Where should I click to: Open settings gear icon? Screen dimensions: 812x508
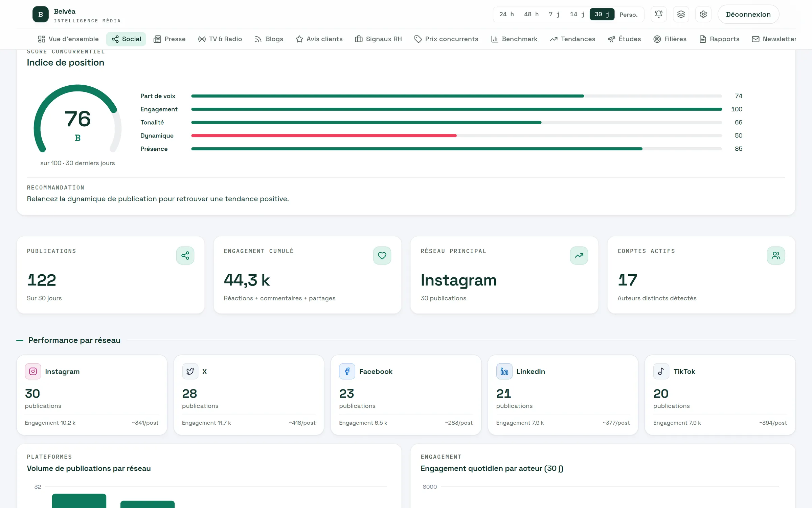703,14
